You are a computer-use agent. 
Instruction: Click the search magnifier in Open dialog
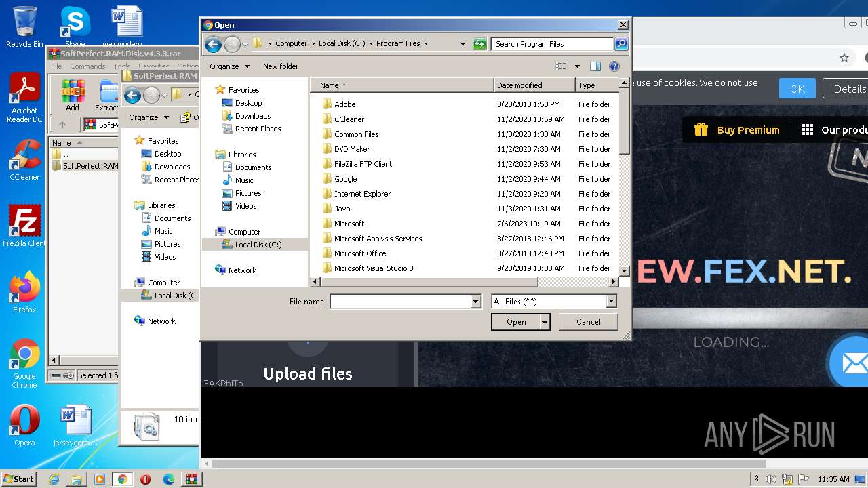[620, 44]
